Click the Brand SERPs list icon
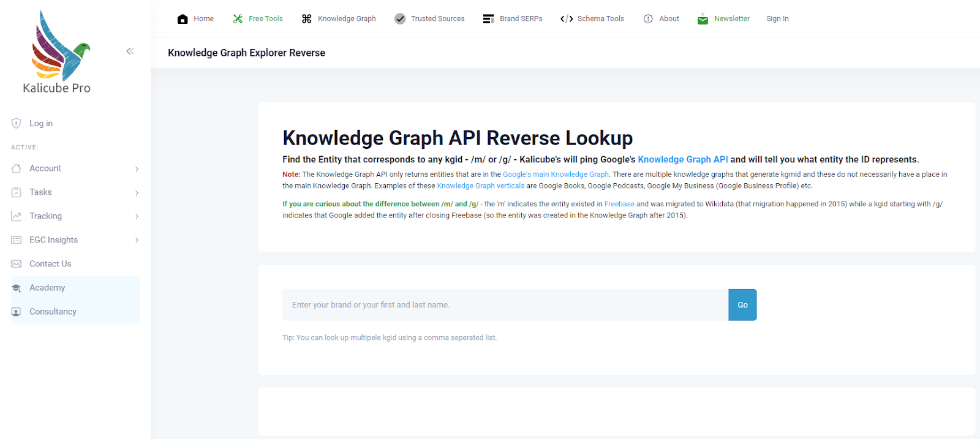 coord(488,19)
